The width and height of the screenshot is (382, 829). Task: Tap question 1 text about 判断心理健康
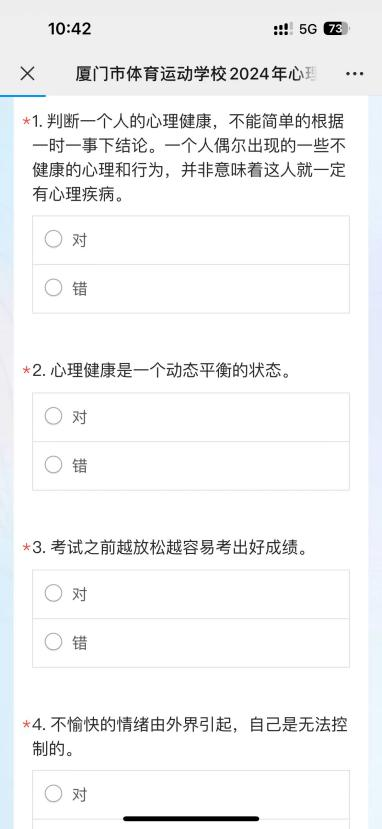point(189,160)
